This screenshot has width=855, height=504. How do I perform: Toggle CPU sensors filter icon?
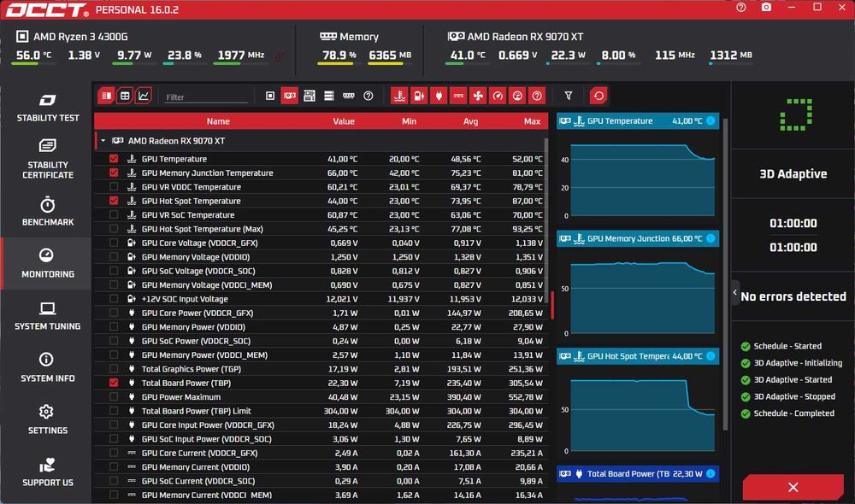coord(270,96)
